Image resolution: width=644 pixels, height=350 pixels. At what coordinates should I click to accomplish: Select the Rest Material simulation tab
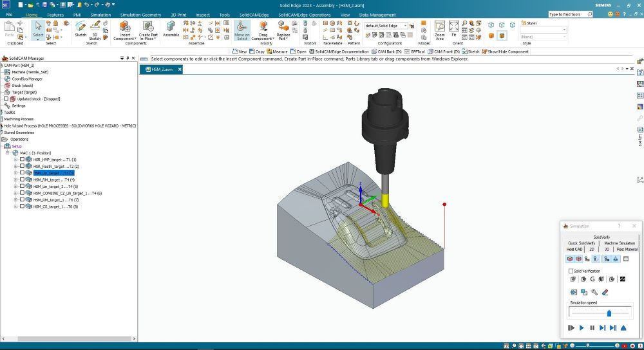[x=627, y=249]
